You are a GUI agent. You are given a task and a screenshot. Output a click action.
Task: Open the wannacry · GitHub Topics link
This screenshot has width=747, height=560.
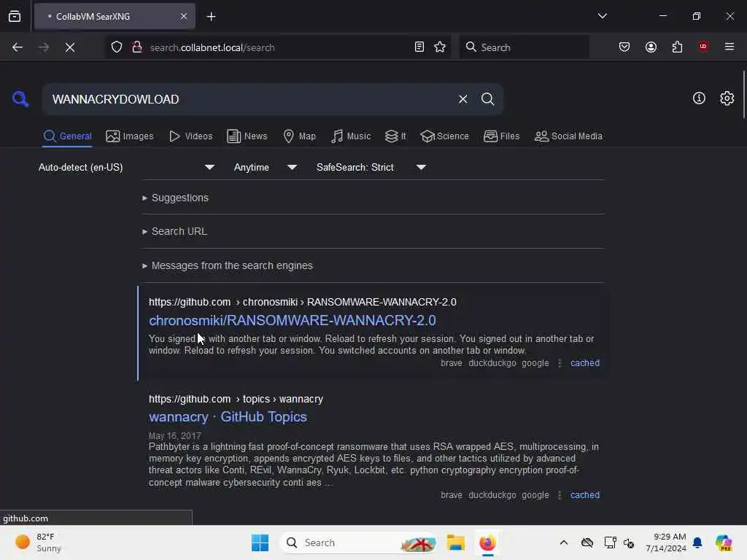(x=228, y=417)
